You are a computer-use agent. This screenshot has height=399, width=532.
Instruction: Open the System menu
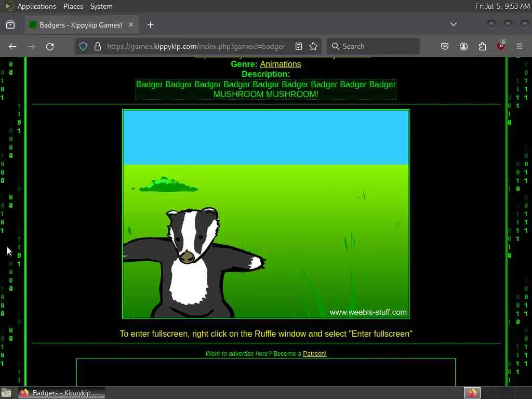101,6
